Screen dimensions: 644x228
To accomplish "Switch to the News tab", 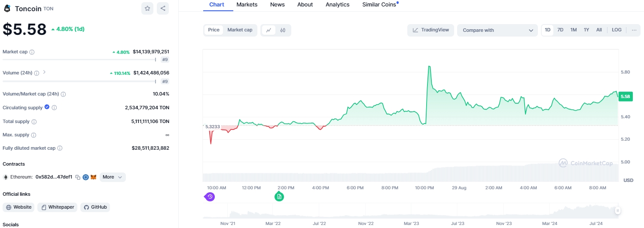I will pos(278,5).
